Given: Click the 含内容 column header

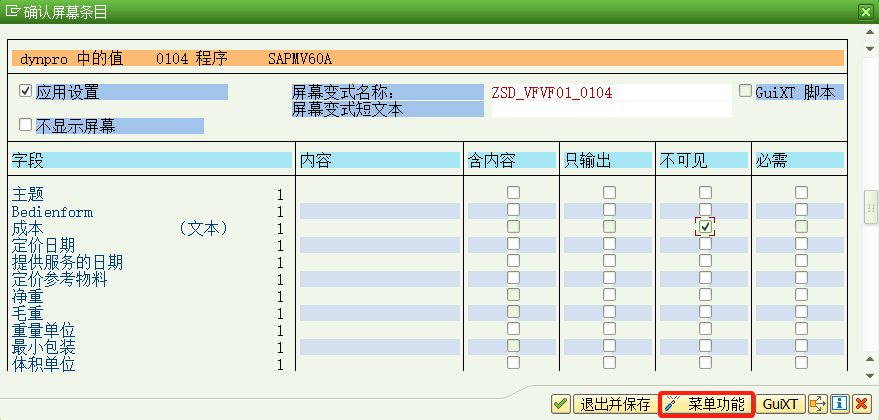Looking at the screenshot, I should click(512, 160).
